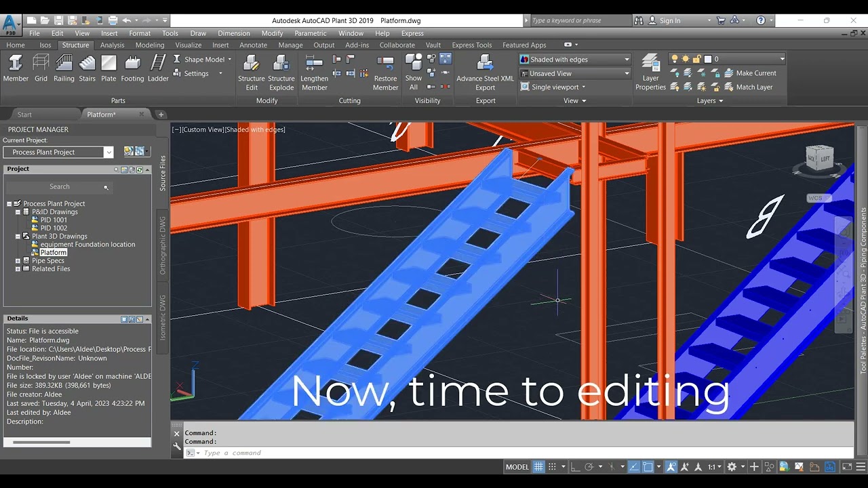Open the Isometric DWG side tab
This screenshot has height=488, width=868.
163,317
